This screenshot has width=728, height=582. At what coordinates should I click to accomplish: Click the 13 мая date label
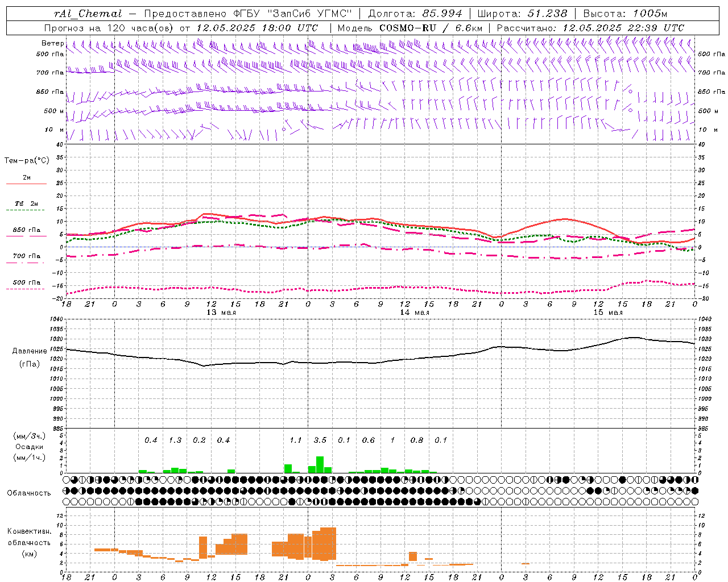click(221, 313)
